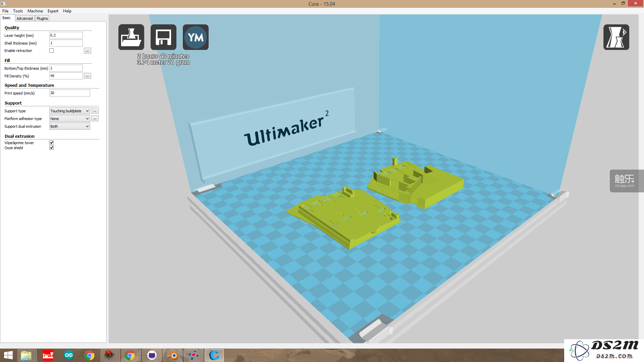
Task: Open the Help menu
Action: click(67, 11)
